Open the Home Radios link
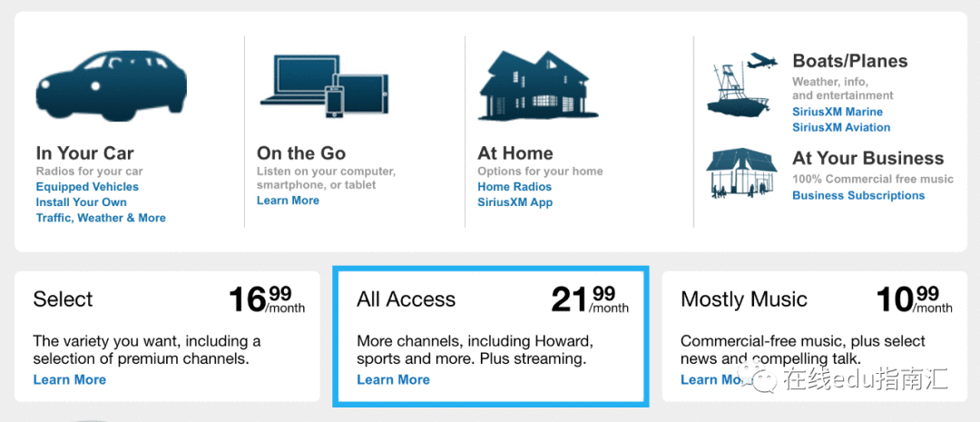The width and height of the screenshot is (980, 422). [x=514, y=187]
